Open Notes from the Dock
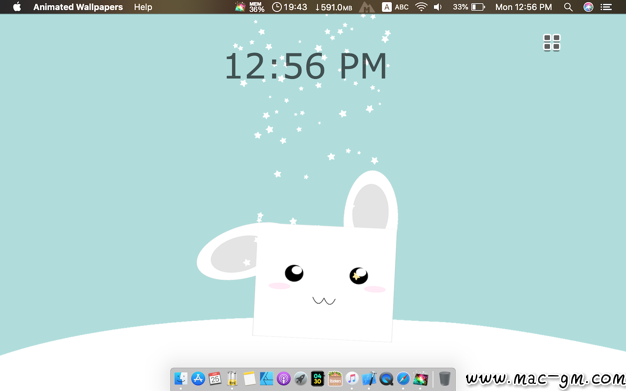The height and width of the screenshot is (391, 626). (x=249, y=378)
